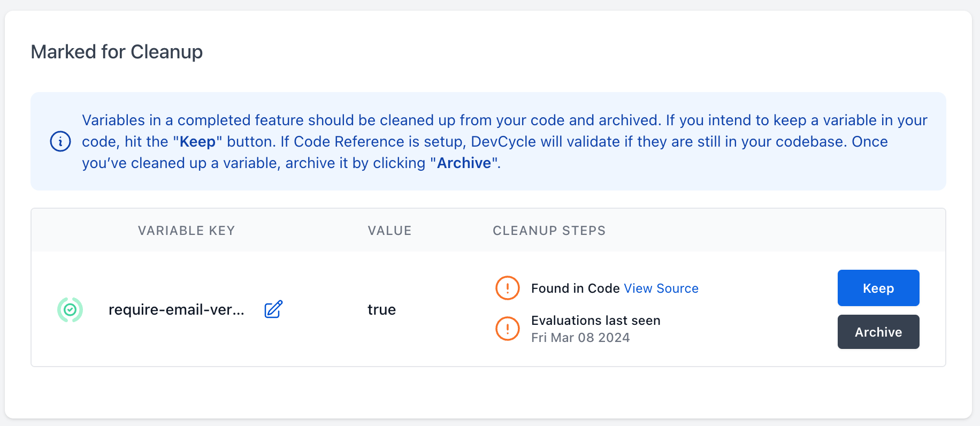Viewport: 980px width, 426px height.
Task: Click the green checkmark status icon
Action: point(70,309)
